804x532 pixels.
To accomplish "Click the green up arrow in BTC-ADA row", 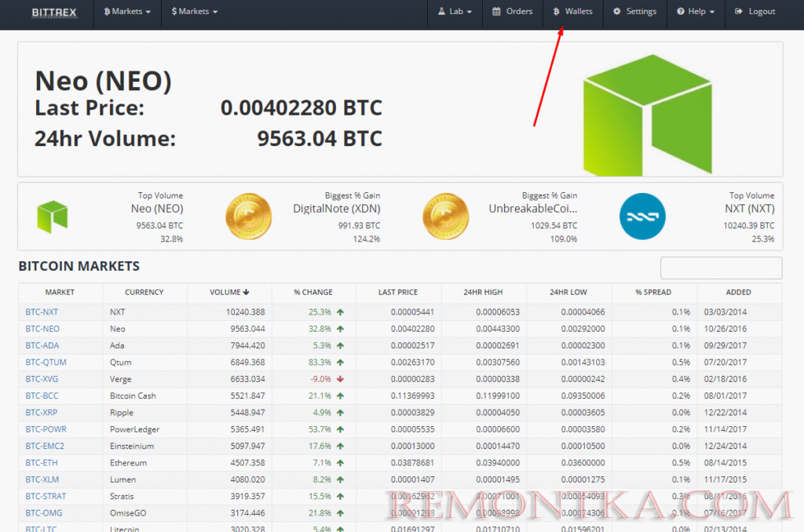I will coord(340,345).
